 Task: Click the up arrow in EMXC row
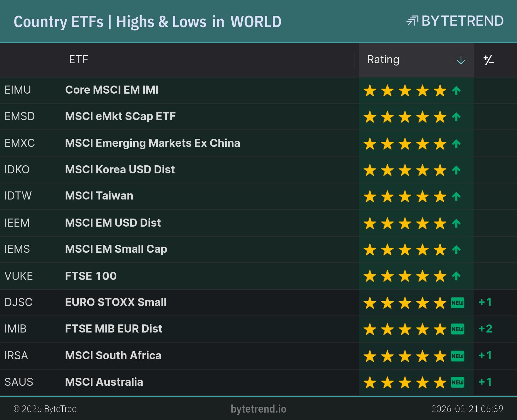(456, 144)
